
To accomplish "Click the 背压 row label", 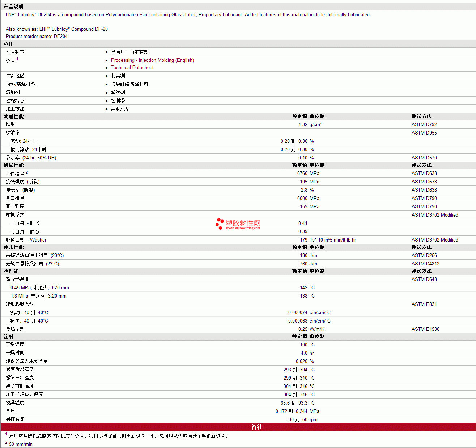I will pyautogui.click(x=10, y=411).
